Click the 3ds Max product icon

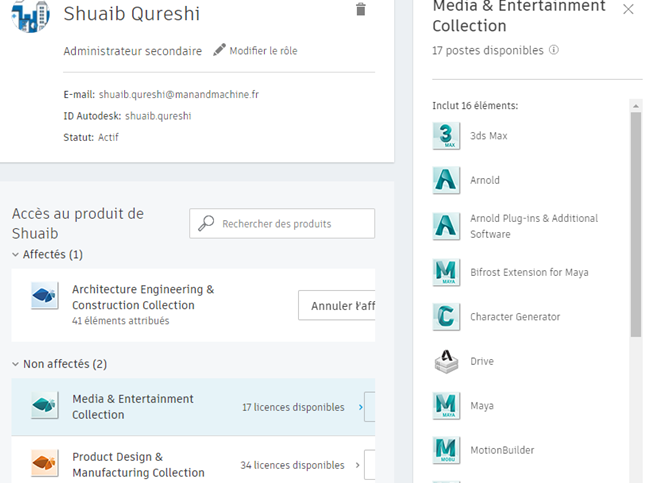[x=446, y=136]
